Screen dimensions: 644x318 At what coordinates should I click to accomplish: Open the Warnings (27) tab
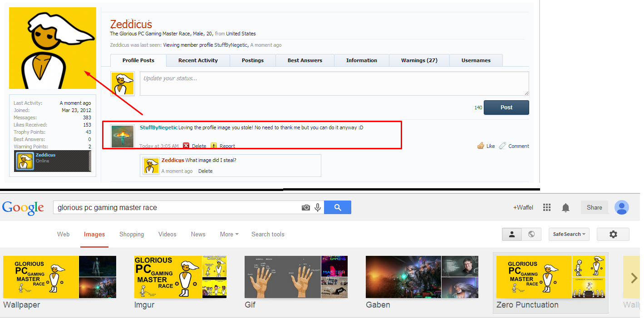point(419,60)
